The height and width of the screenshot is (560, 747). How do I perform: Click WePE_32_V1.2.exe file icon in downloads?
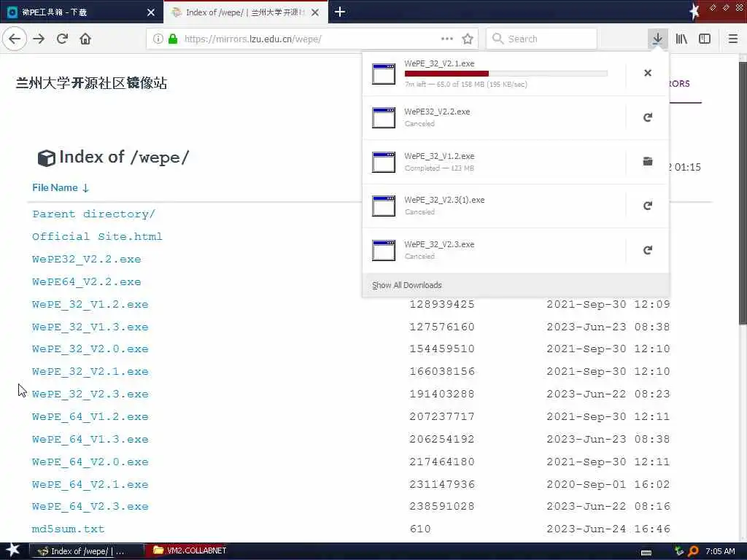click(x=384, y=162)
